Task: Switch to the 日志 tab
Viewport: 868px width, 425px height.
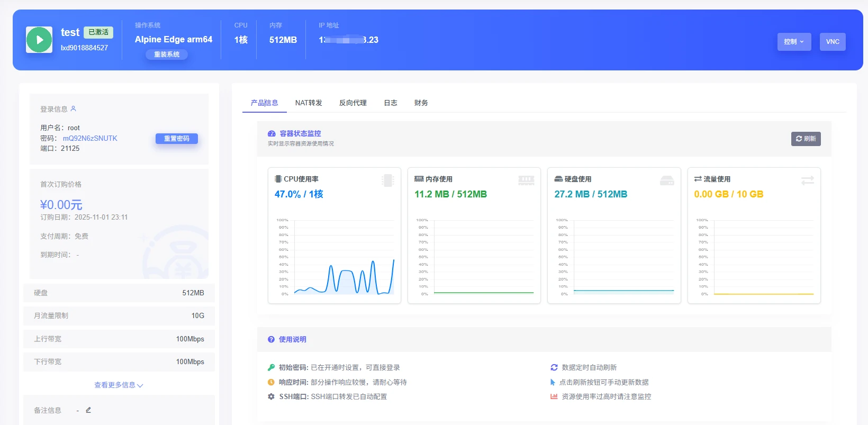Action: [x=391, y=103]
